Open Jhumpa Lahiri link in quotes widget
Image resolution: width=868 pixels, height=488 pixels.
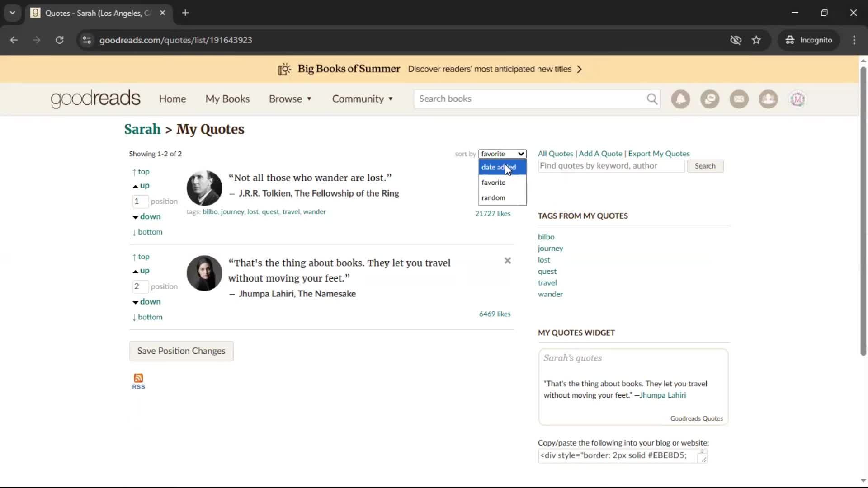coord(663,395)
